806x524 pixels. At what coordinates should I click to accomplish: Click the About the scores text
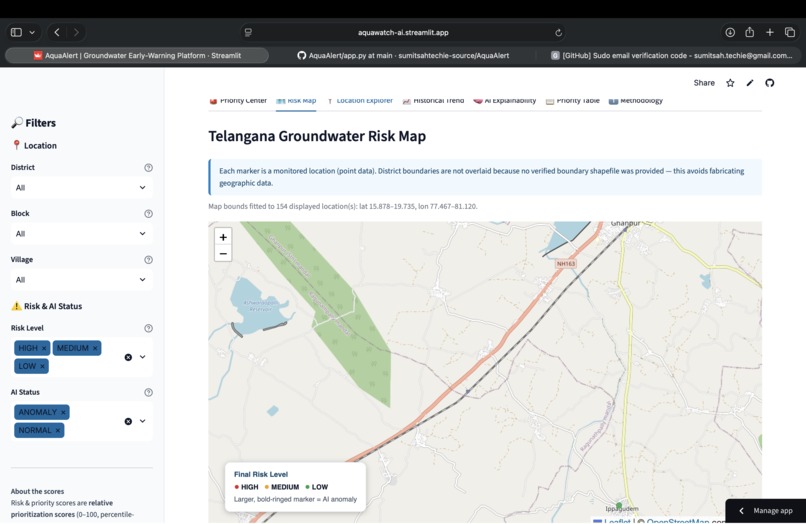[37, 492]
